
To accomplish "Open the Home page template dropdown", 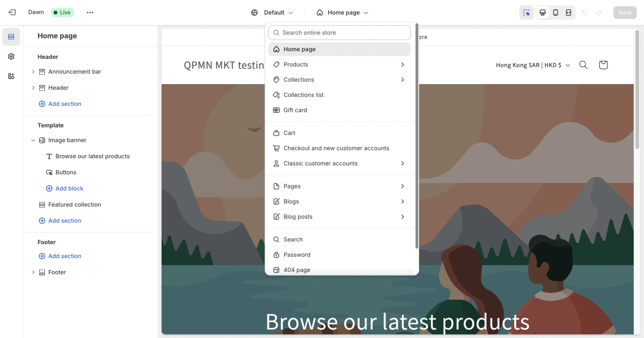I will [x=343, y=13].
